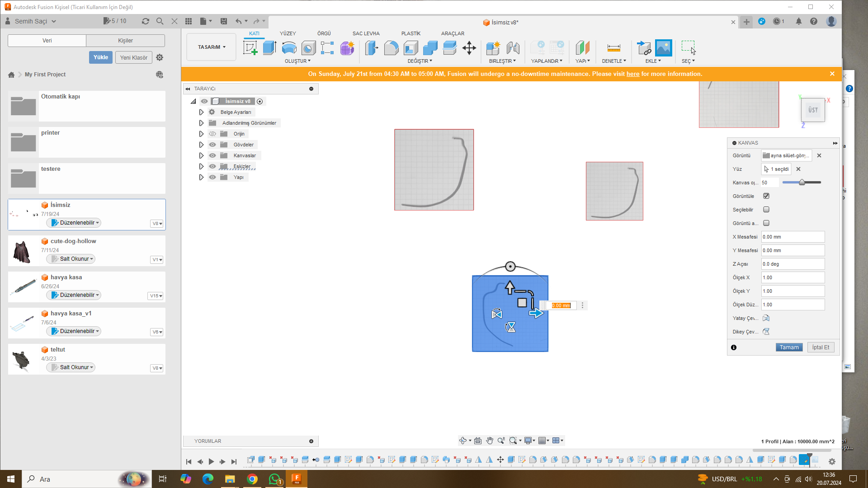
Task: Switch to the SAC LEVHA tab
Action: (x=366, y=33)
